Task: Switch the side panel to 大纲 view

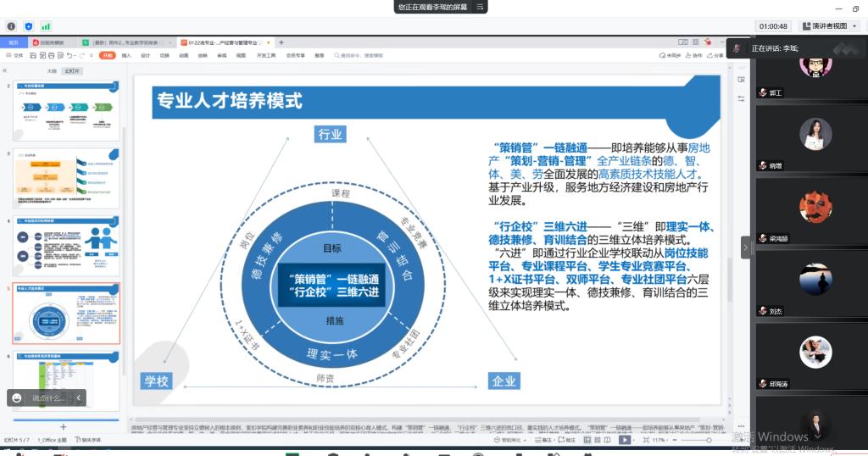Action: [x=52, y=72]
